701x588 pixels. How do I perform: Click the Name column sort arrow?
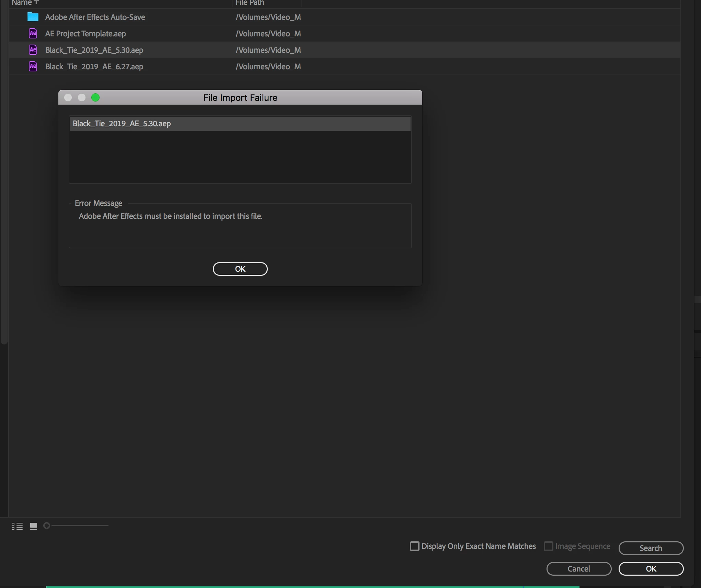pyautogui.click(x=36, y=2)
